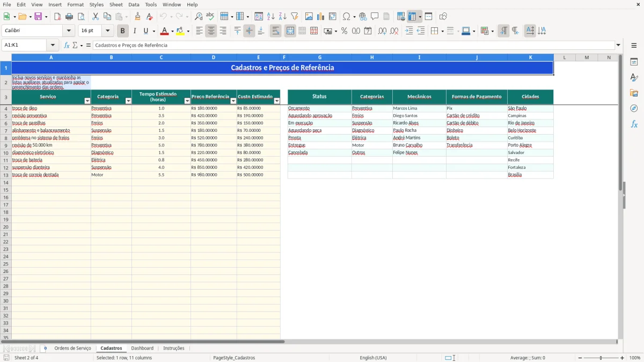
Task: Toggle Align Right
Action: pos(223,31)
